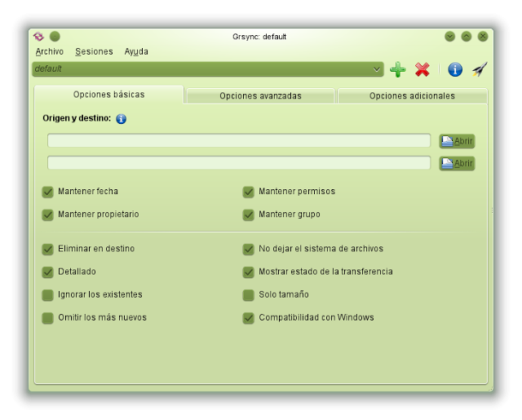Click the info icon beside Origen y destino
The height and width of the screenshot is (420, 522).
(121, 119)
